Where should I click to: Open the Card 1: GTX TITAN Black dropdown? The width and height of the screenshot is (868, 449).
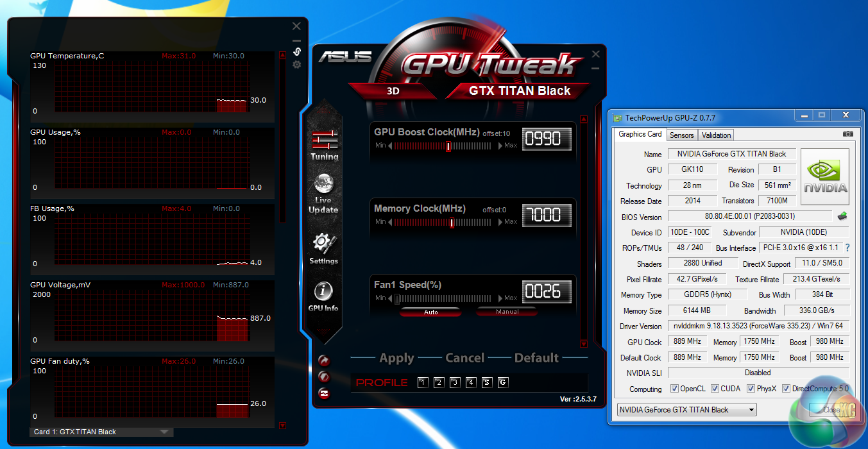[101, 432]
